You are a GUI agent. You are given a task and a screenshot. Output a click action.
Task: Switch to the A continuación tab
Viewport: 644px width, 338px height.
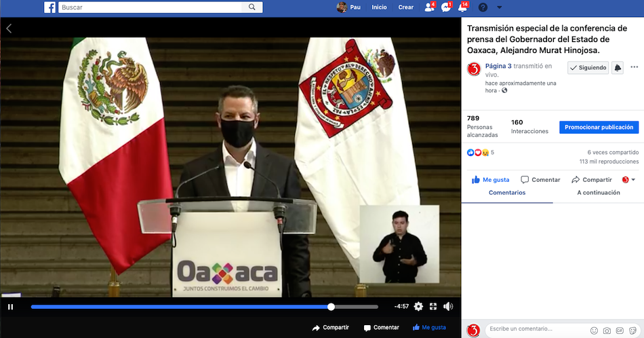(599, 193)
